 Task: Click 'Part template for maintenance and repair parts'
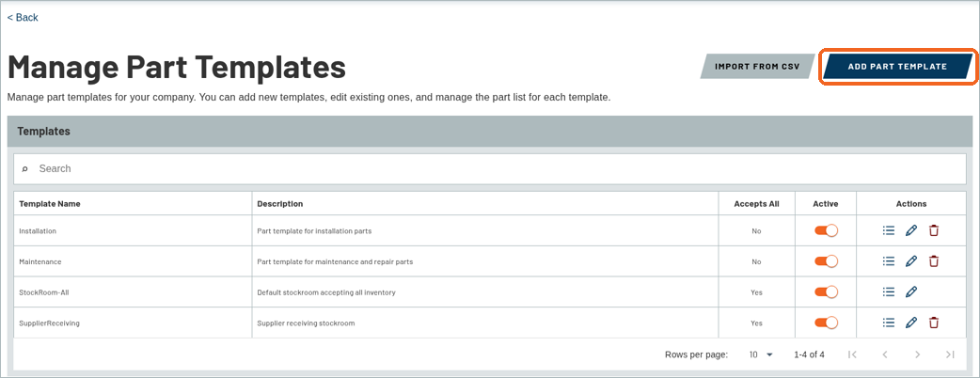(335, 261)
